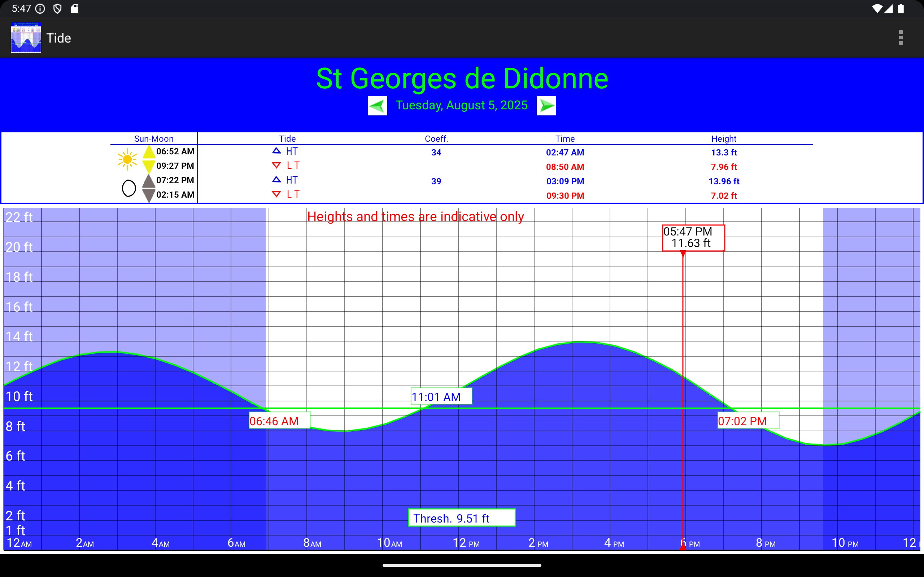Click the gray moonset down arrow
This screenshot has width=924, height=577.
tap(149, 195)
